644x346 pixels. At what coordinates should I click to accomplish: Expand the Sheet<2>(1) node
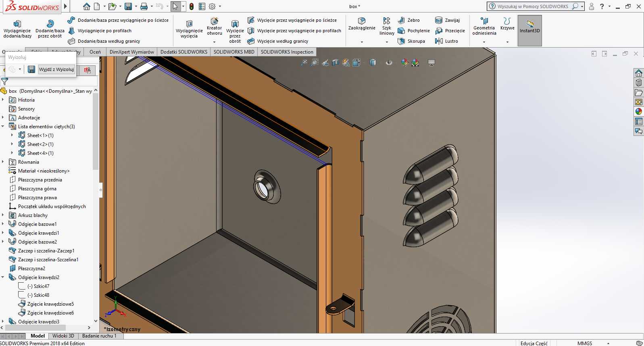(x=12, y=144)
